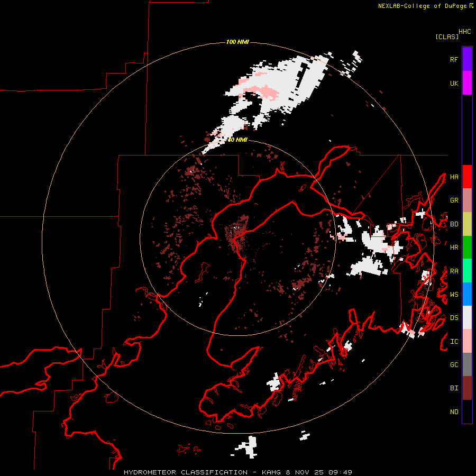Click the GR legend label
The width and height of the screenshot is (476, 476).
(454, 200)
